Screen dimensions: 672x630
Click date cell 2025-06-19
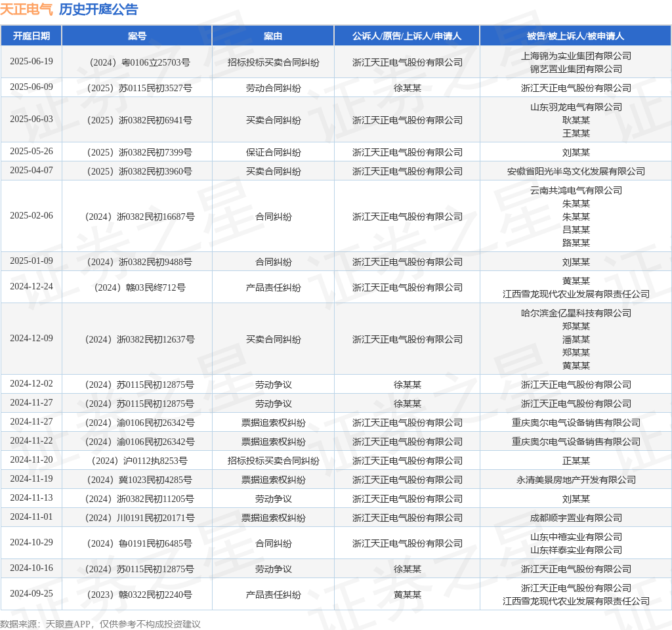[x=31, y=61]
